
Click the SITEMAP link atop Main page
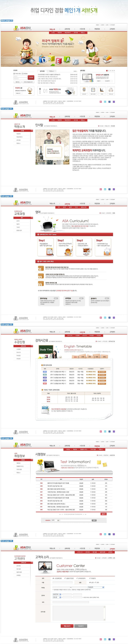coord(113,25)
